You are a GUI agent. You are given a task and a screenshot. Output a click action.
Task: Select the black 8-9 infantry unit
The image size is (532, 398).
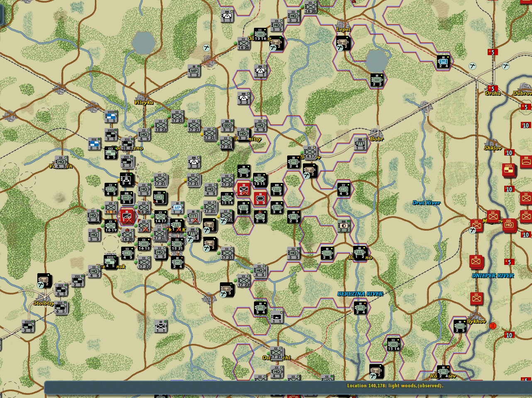[x=260, y=217]
